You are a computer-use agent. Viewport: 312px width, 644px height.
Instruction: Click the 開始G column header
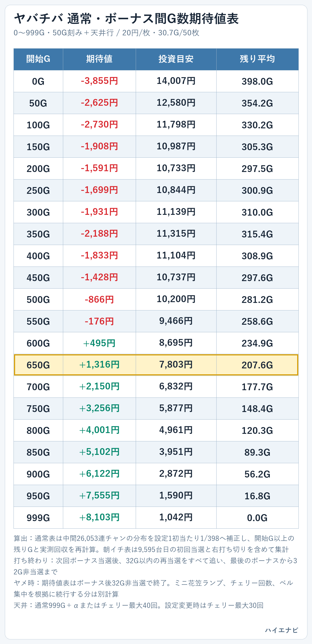38,59
